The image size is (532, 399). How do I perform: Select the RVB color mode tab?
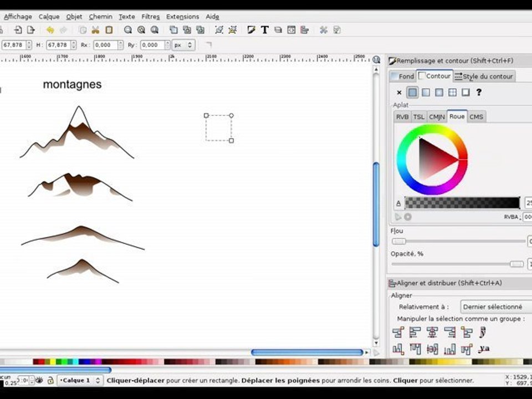[402, 117]
